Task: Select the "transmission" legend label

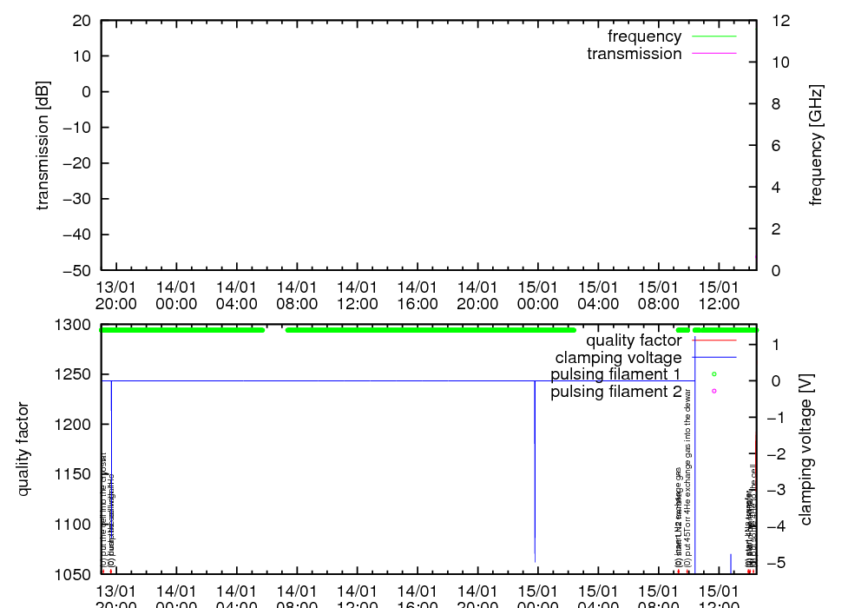Action: [634, 54]
